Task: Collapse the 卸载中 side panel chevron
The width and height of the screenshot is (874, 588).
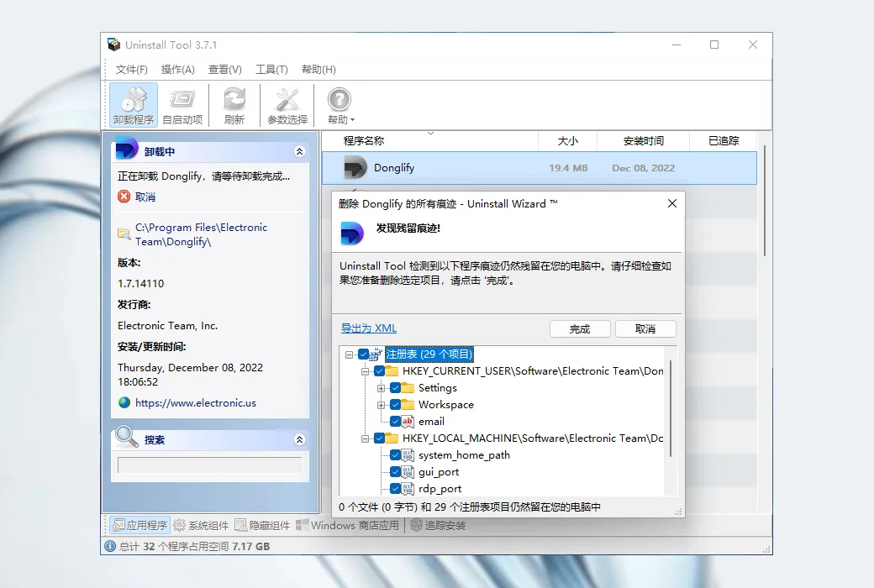Action: coord(299,151)
